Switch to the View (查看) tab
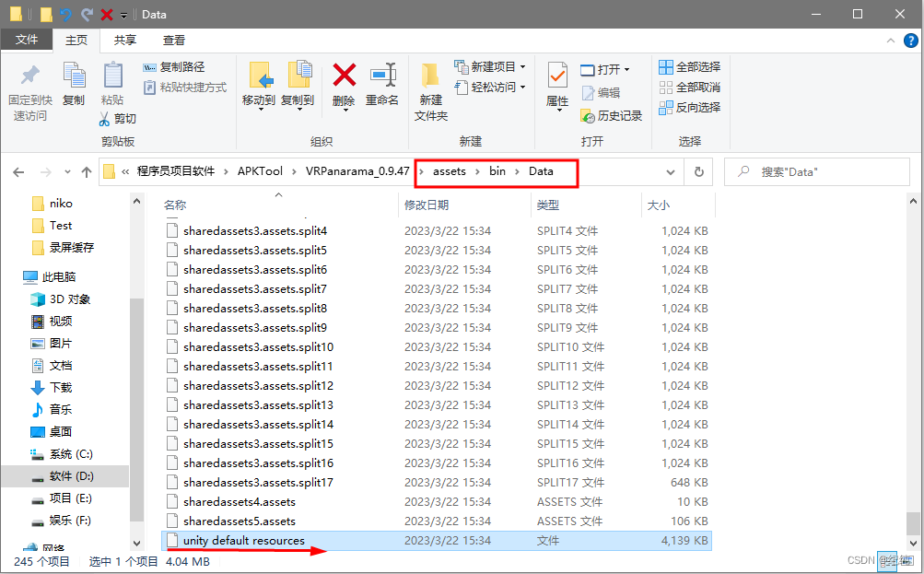 (x=174, y=40)
